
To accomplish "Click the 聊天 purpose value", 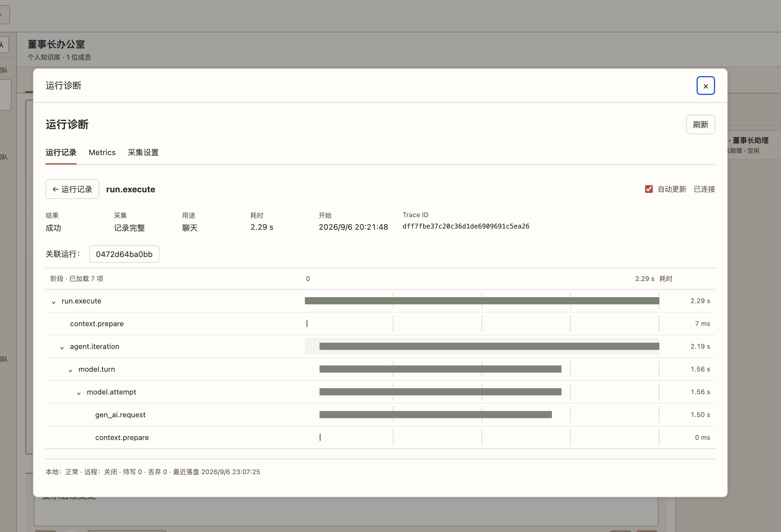I will click(x=190, y=228).
